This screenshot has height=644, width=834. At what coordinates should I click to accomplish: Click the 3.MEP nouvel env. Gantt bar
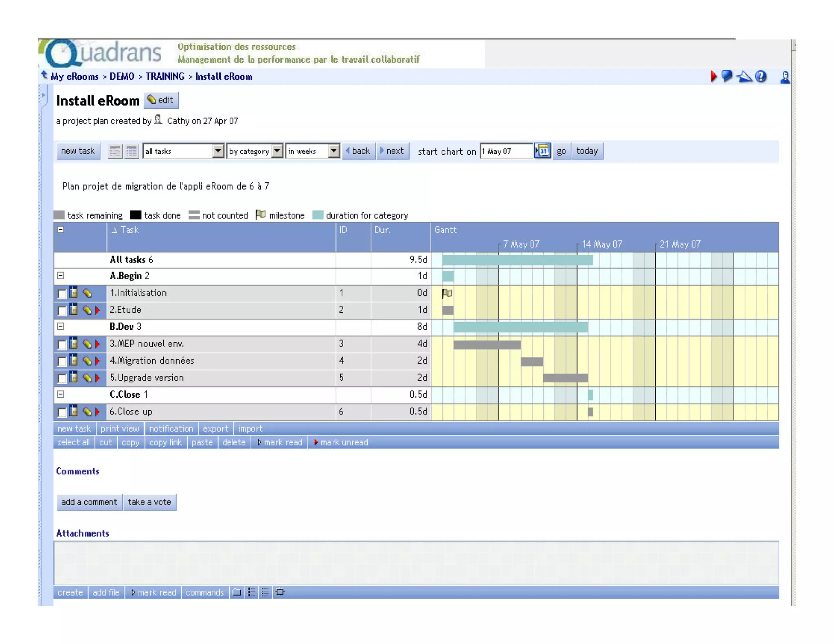[x=487, y=345]
